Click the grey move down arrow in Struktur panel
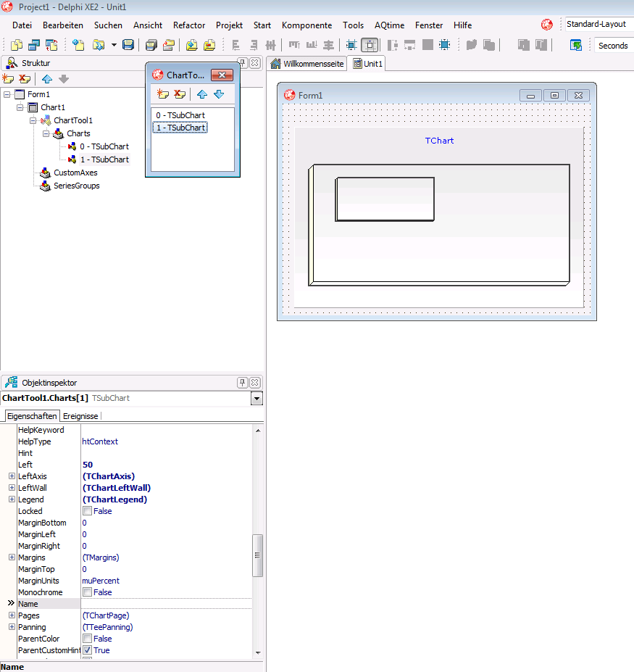 tap(64, 79)
